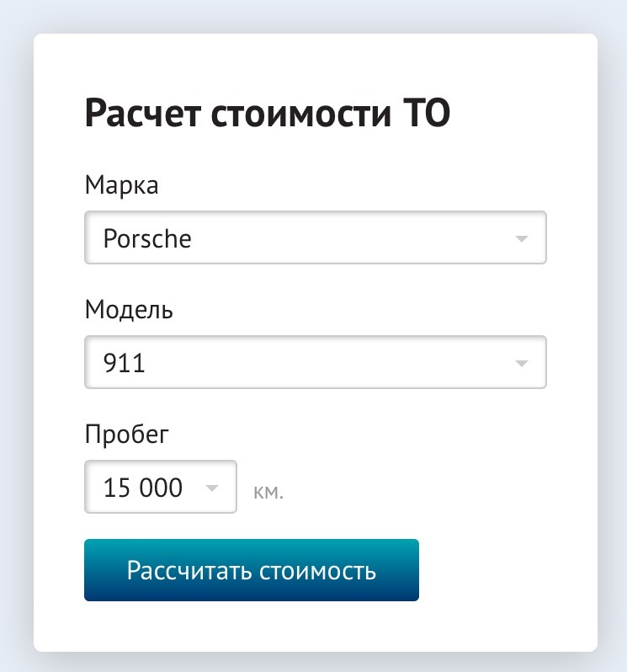Image resolution: width=627 pixels, height=672 pixels.
Task: Click the small arrow beside 15 000
Action: [x=212, y=488]
